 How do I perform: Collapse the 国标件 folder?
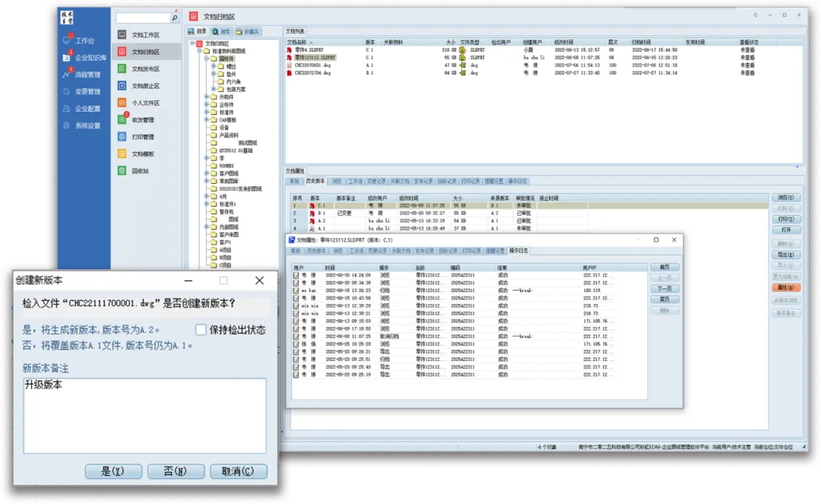click(207, 59)
